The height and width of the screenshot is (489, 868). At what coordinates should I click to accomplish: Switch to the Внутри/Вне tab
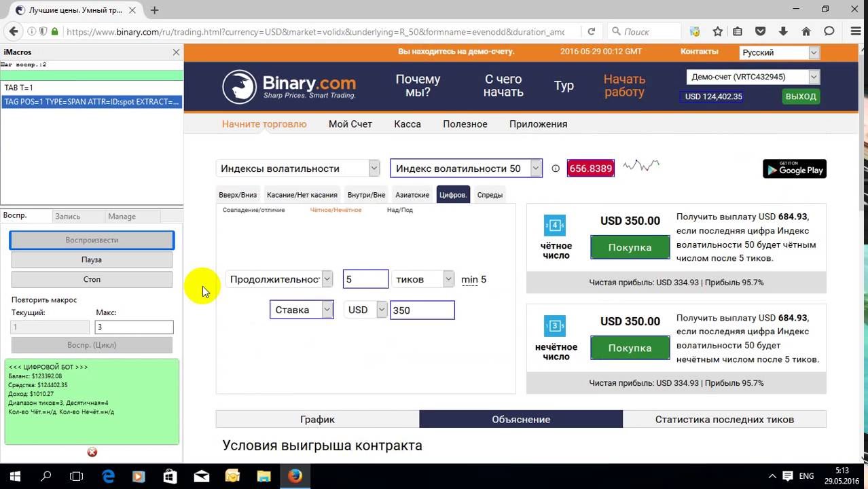(366, 195)
